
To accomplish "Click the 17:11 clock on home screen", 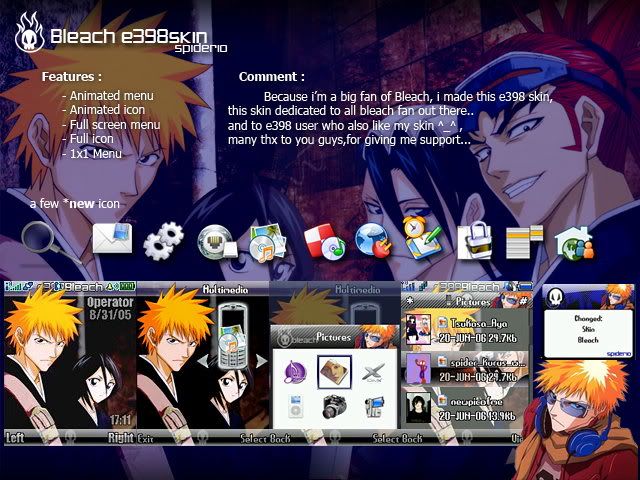I will [x=120, y=420].
